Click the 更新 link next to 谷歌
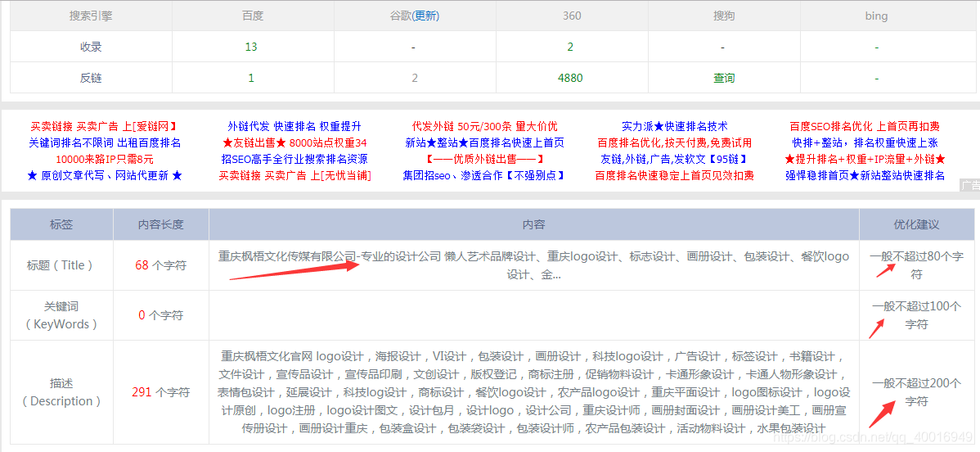 426,16
